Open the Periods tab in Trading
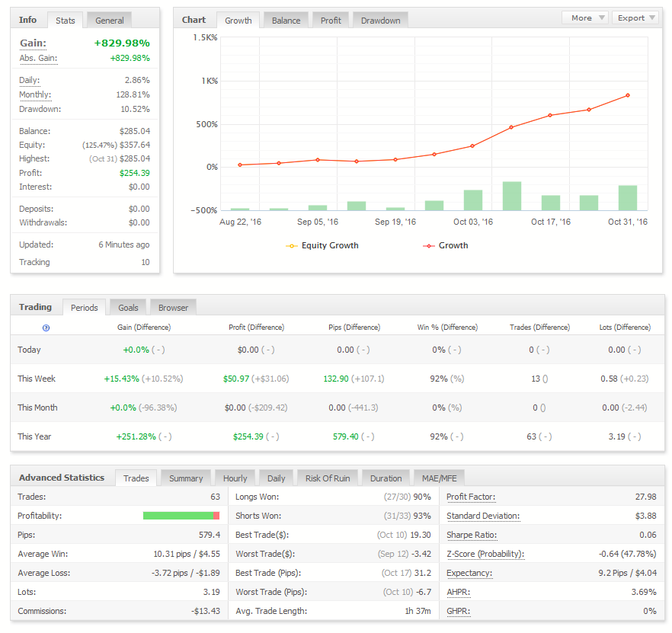Viewport: 672px width, 633px height. point(85,307)
